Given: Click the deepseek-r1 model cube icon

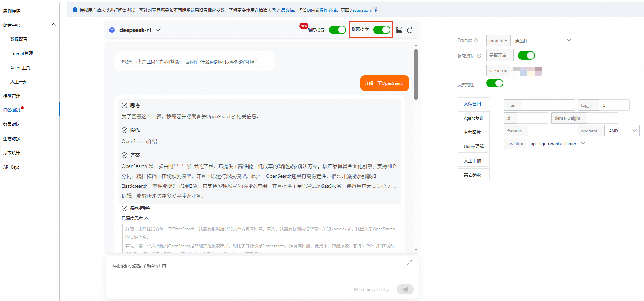Looking at the screenshot, I should pyautogui.click(x=112, y=30).
